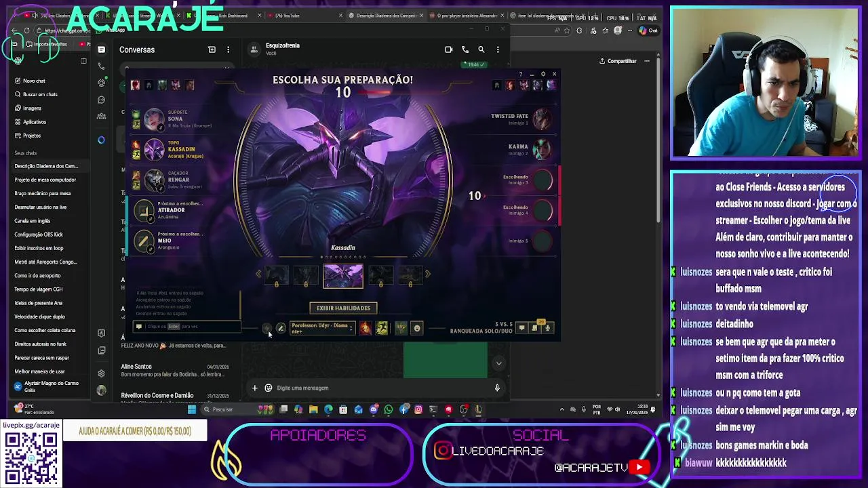Screen dimensions: 868x488
Task: Attach a file with plus icon
Action: [254, 388]
